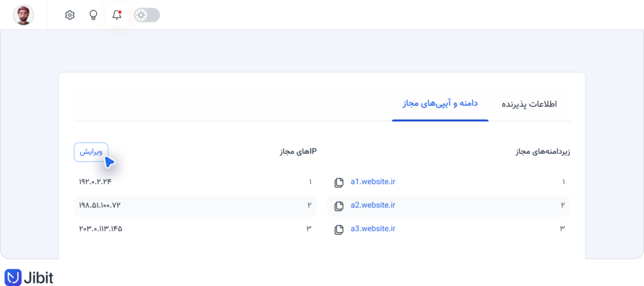Screen dimensions: 644x286
Task: Switch to اطلاعات پذیرنده tab
Action: [529, 104]
